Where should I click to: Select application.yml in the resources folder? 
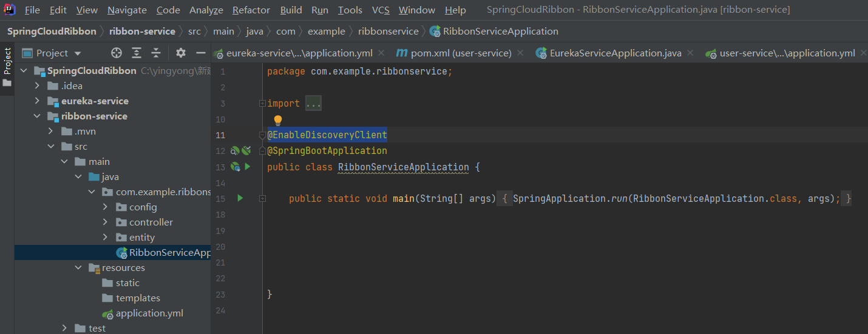[x=149, y=313]
